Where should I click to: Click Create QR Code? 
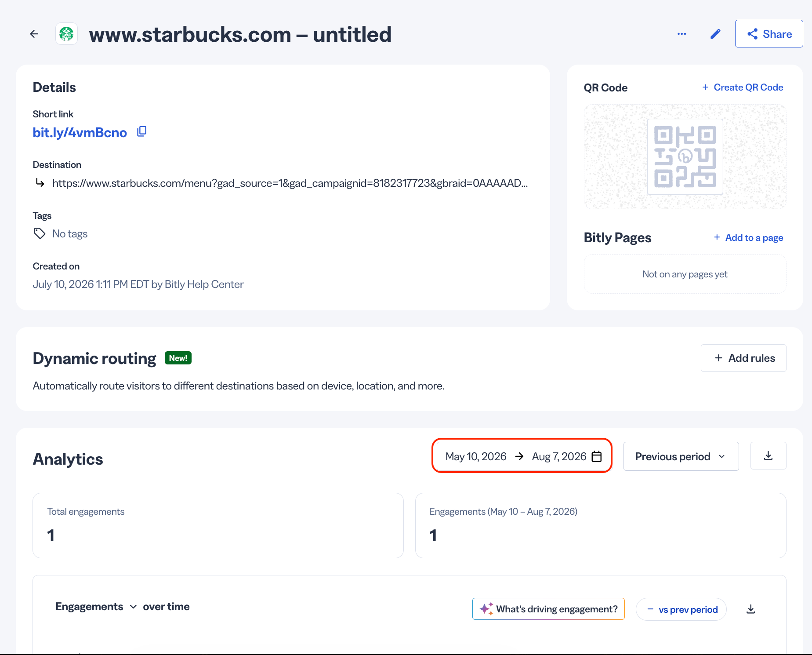[743, 87]
